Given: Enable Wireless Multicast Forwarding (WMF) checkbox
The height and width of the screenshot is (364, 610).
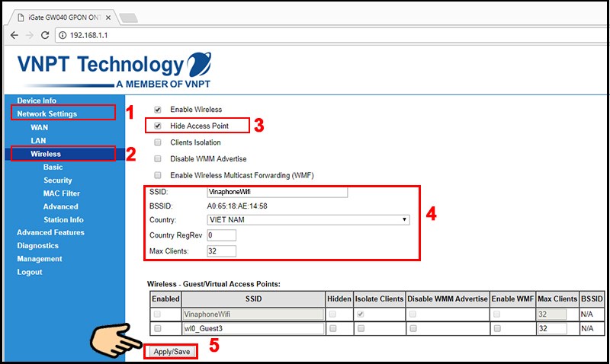Looking at the screenshot, I should pos(158,175).
